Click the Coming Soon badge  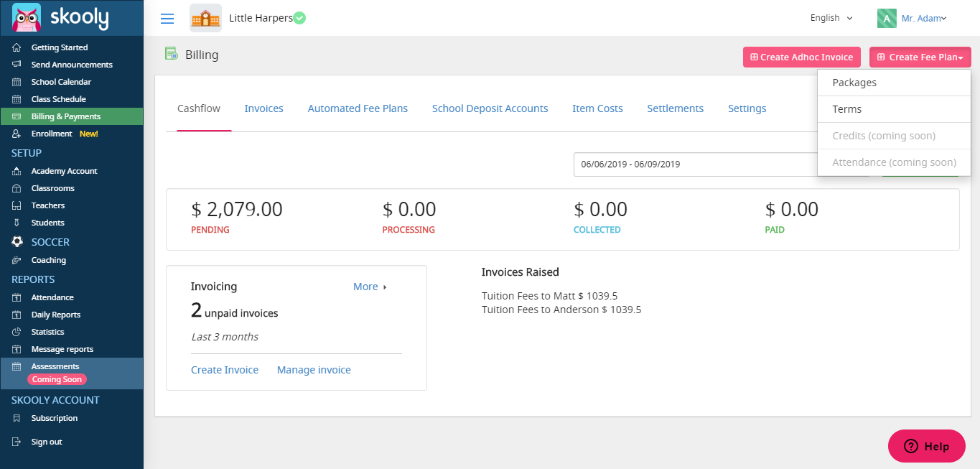57,379
